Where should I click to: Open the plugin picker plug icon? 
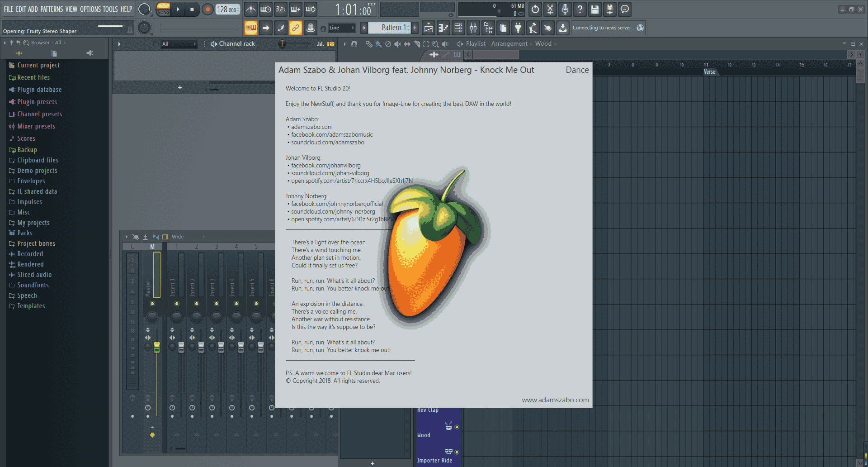518,28
